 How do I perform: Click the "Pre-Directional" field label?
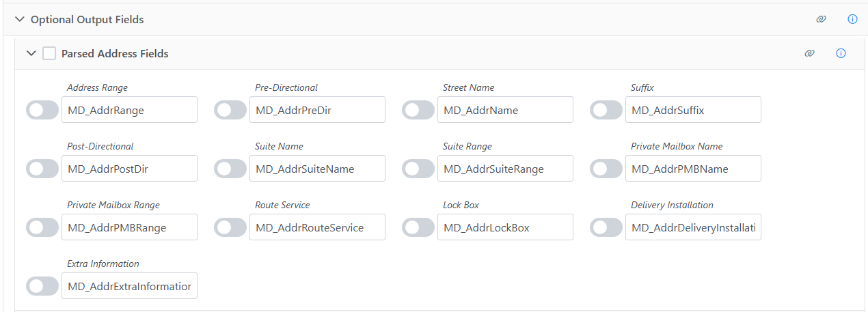coord(286,87)
